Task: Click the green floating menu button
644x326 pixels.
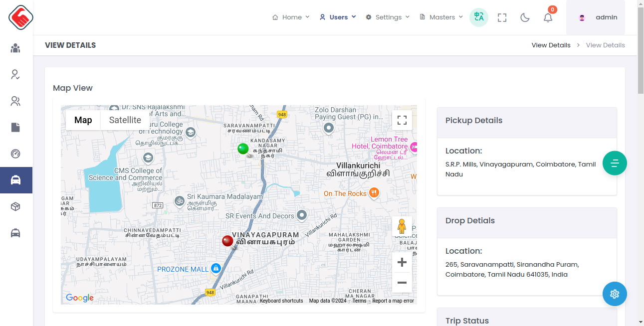Action: [615, 163]
